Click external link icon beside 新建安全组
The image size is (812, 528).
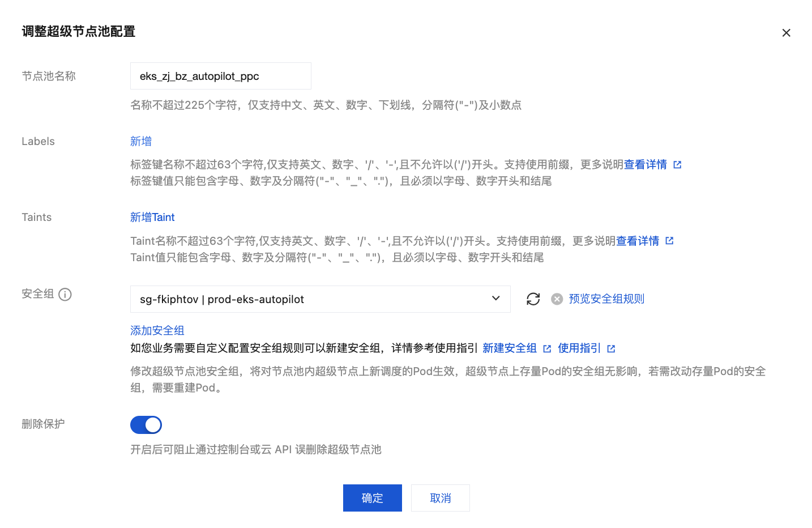click(547, 349)
